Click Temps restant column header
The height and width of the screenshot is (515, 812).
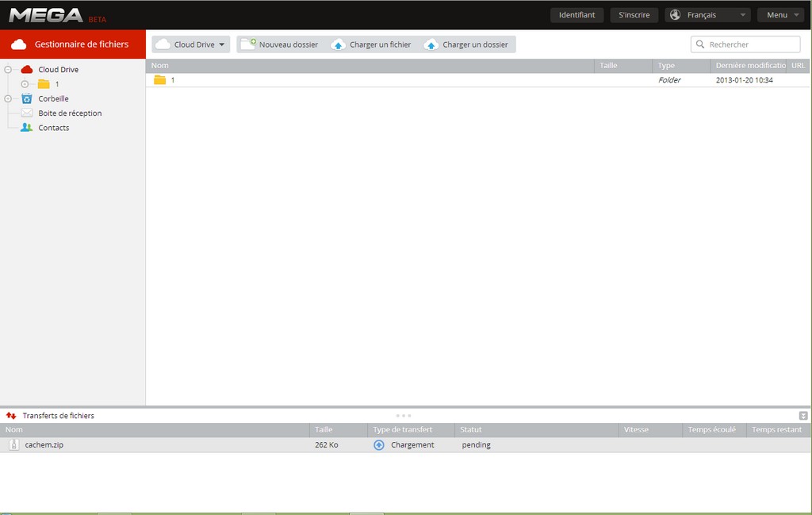[x=777, y=429]
